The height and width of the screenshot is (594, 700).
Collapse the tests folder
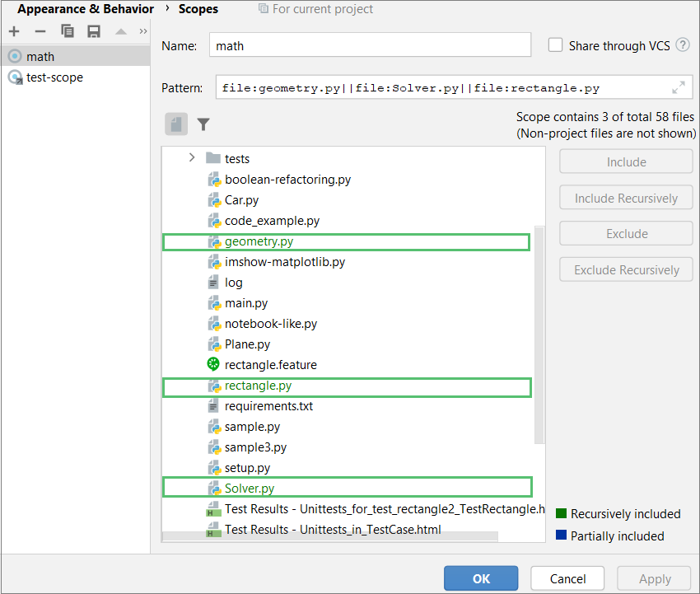(191, 158)
